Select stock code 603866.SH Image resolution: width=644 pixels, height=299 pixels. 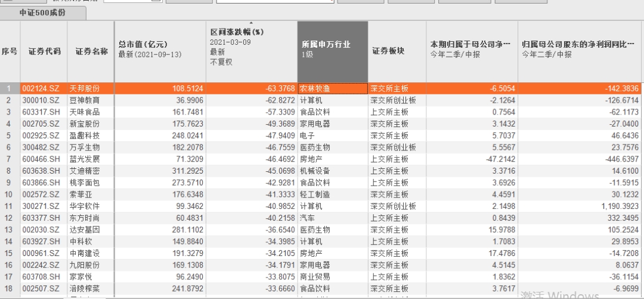(44, 182)
